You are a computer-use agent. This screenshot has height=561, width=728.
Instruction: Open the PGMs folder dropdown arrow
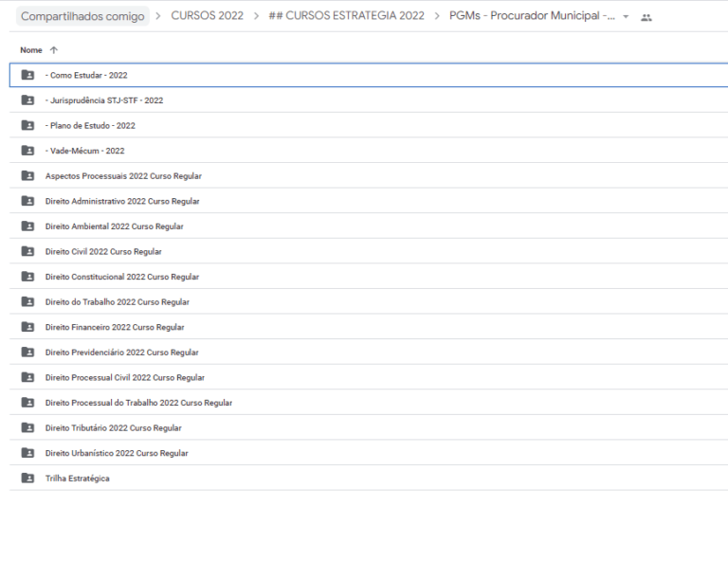click(x=626, y=17)
